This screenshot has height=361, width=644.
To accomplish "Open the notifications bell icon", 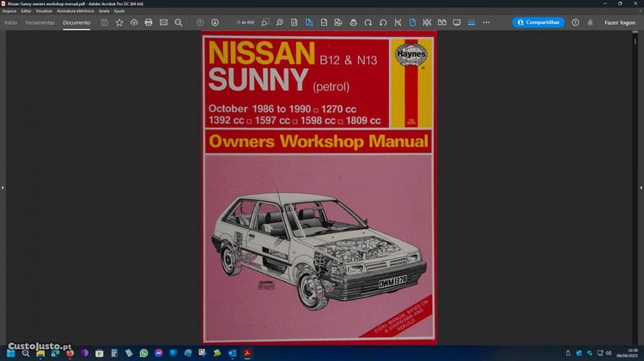I will point(590,22).
